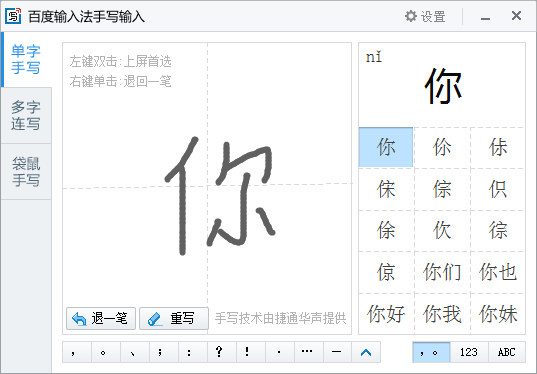537x374 pixels.
Task: Open the 设置 settings gear
Action: click(x=425, y=16)
